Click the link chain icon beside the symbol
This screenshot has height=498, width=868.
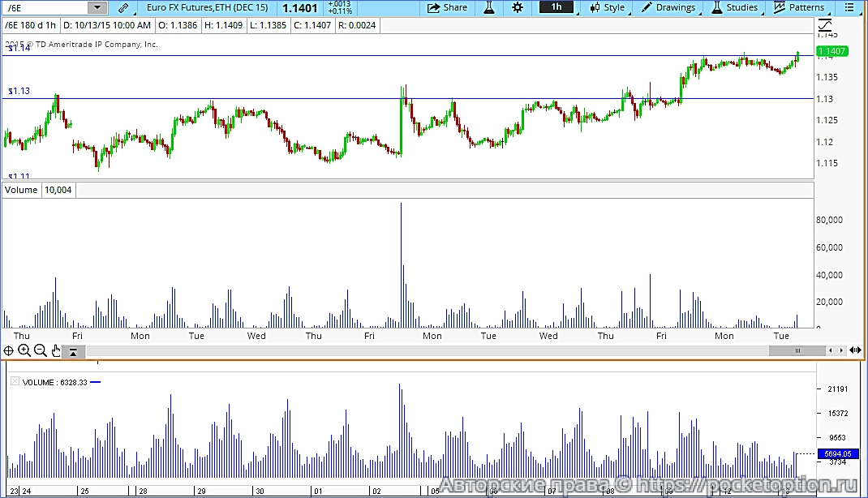click(x=122, y=7)
